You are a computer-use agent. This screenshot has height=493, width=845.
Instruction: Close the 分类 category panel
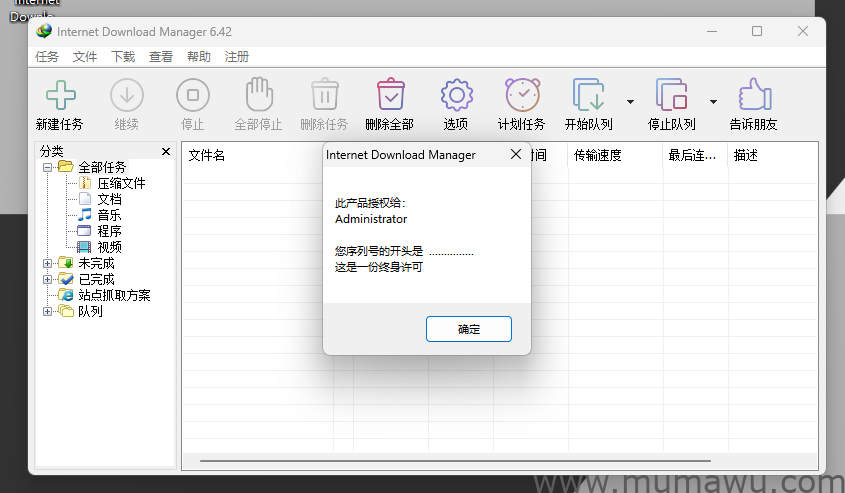pos(166,151)
